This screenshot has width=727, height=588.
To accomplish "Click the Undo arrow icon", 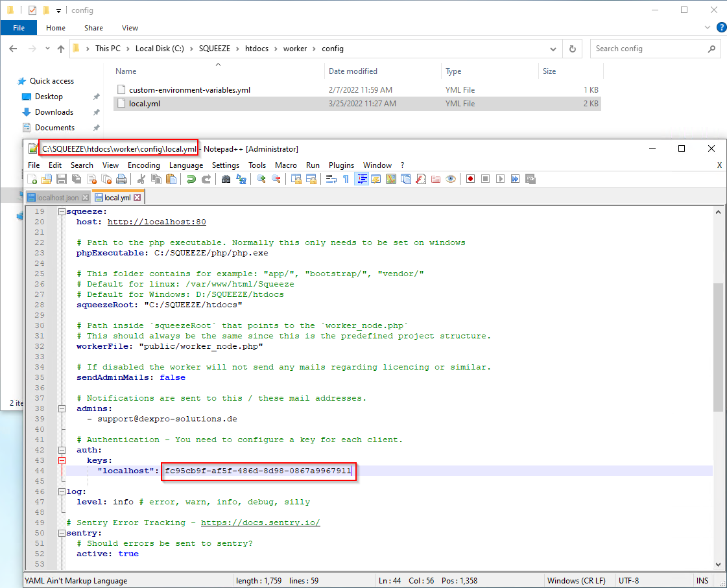I will (191, 179).
